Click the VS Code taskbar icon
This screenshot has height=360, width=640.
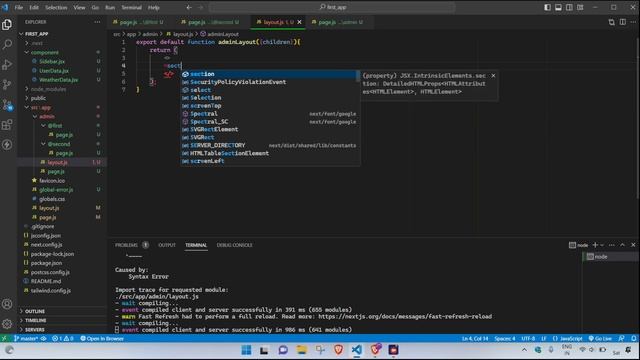tap(357, 350)
